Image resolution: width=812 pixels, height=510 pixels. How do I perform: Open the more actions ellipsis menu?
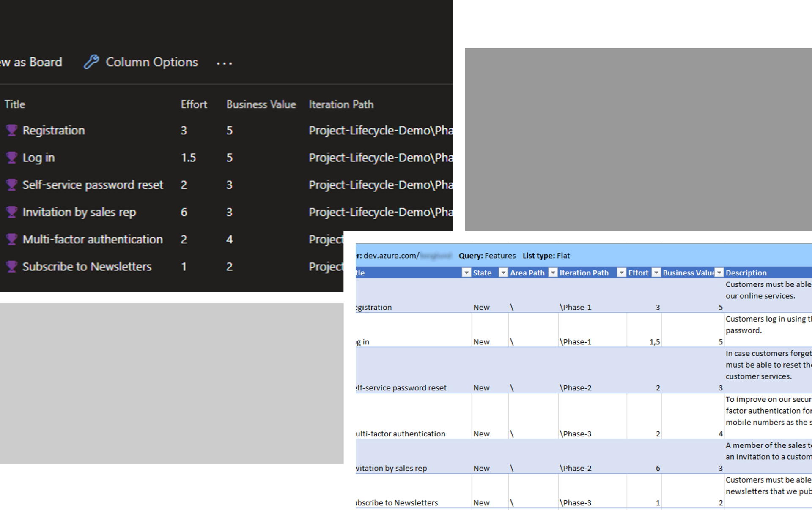point(224,63)
